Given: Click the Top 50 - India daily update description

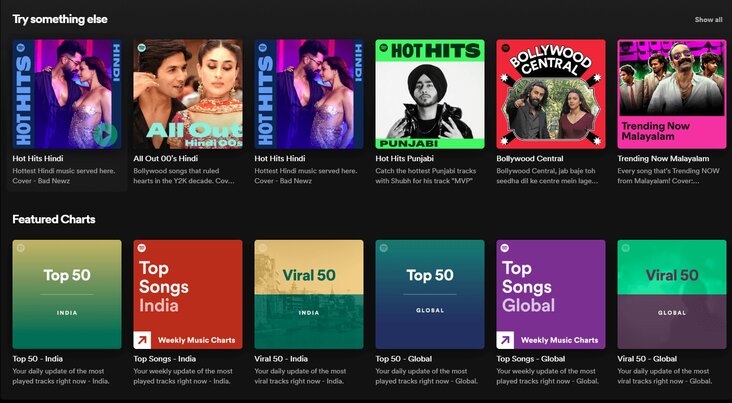Looking at the screenshot, I should (x=61, y=376).
